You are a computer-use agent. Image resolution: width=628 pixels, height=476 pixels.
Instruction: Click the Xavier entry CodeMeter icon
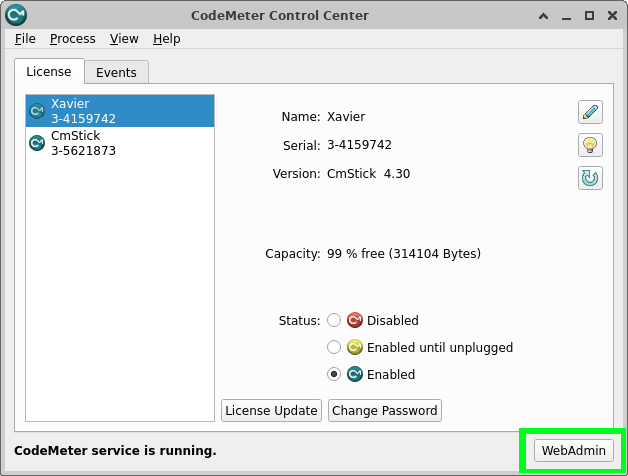click(x=37, y=111)
